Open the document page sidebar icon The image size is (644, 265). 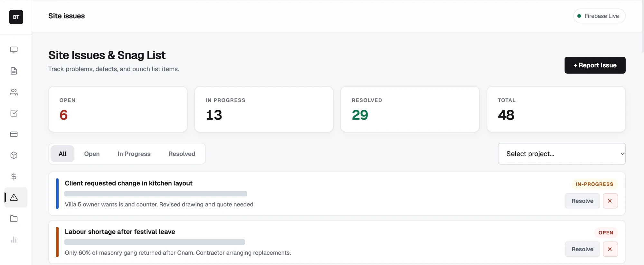[x=14, y=71]
